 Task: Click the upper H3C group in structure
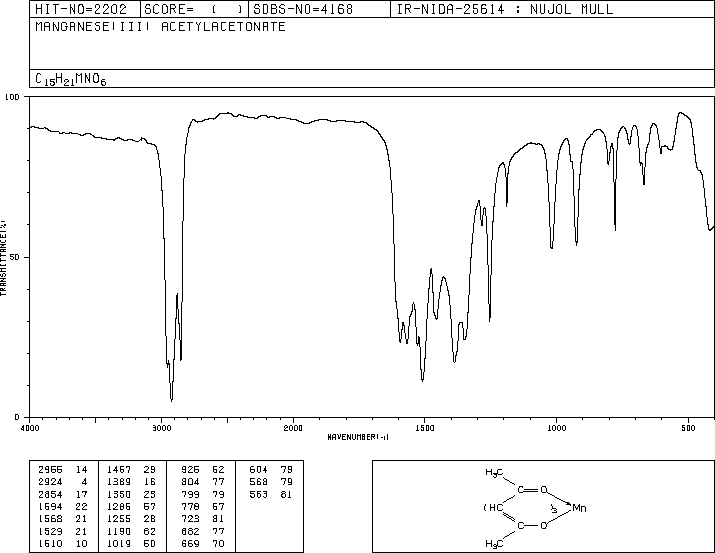click(x=494, y=472)
